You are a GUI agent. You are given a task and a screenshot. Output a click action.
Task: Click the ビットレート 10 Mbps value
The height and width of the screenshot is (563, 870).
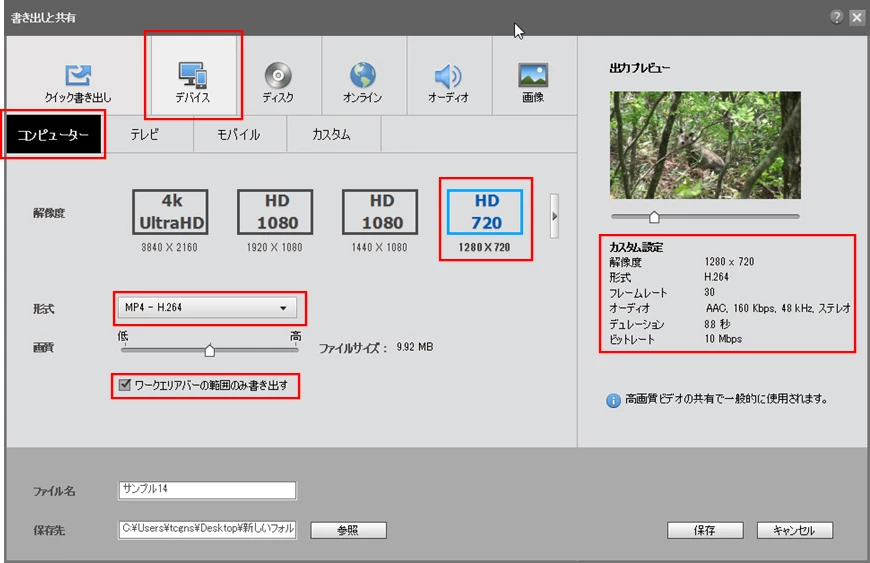(x=724, y=339)
